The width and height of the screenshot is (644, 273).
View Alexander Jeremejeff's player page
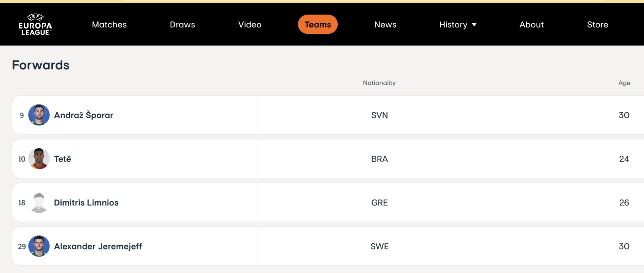pyautogui.click(x=98, y=246)
